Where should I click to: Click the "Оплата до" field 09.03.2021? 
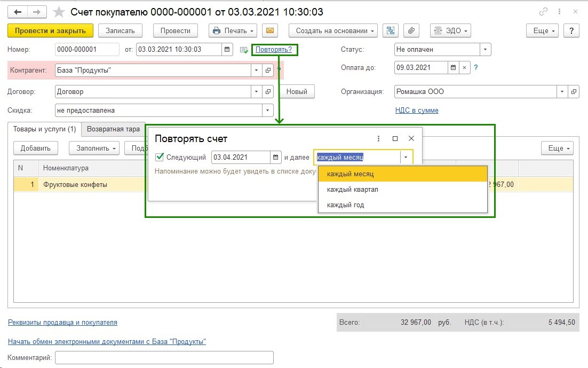coord(421,68)
